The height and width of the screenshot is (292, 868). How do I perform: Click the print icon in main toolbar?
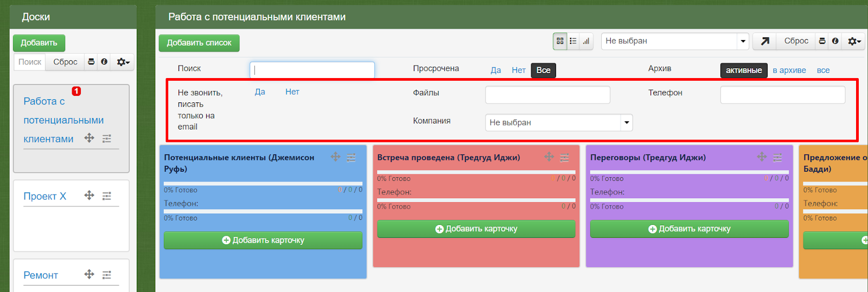(822, 41)
